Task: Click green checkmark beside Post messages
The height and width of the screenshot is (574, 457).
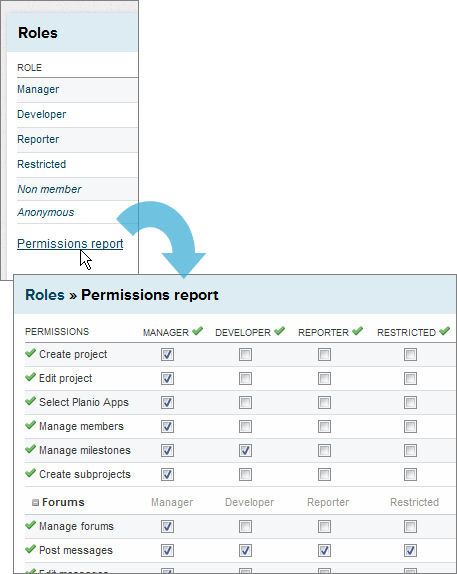Action: click(x=30, y=549)
